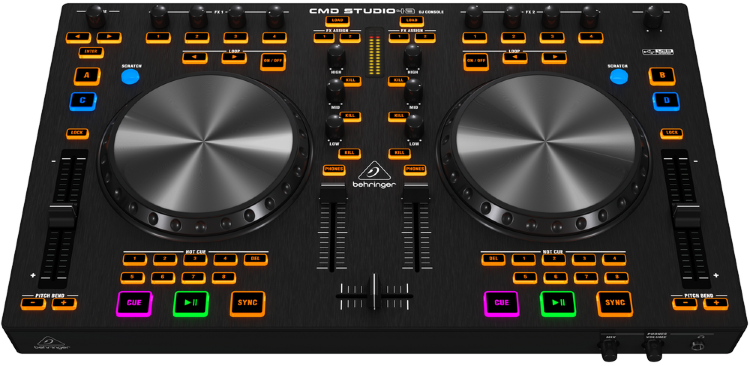Click the right deck pitch fader
This screenshot has width=750, height=366.
688,216
